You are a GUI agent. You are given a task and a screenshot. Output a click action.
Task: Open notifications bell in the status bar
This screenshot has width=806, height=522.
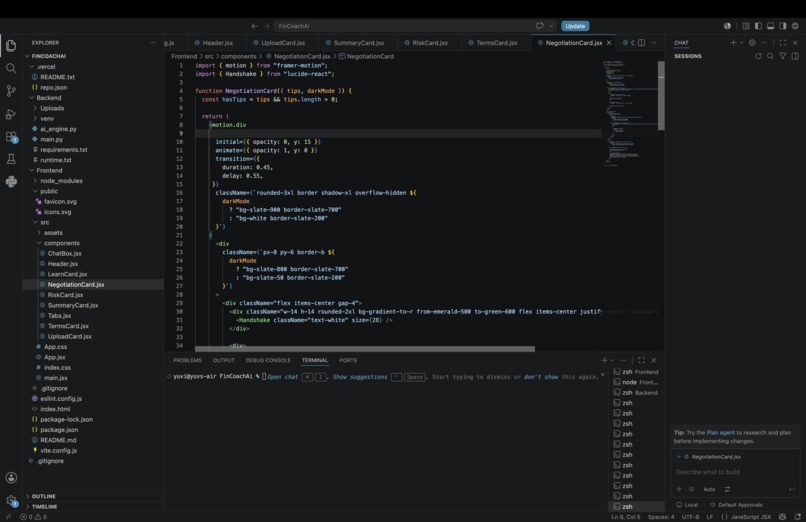click(798, 517)
